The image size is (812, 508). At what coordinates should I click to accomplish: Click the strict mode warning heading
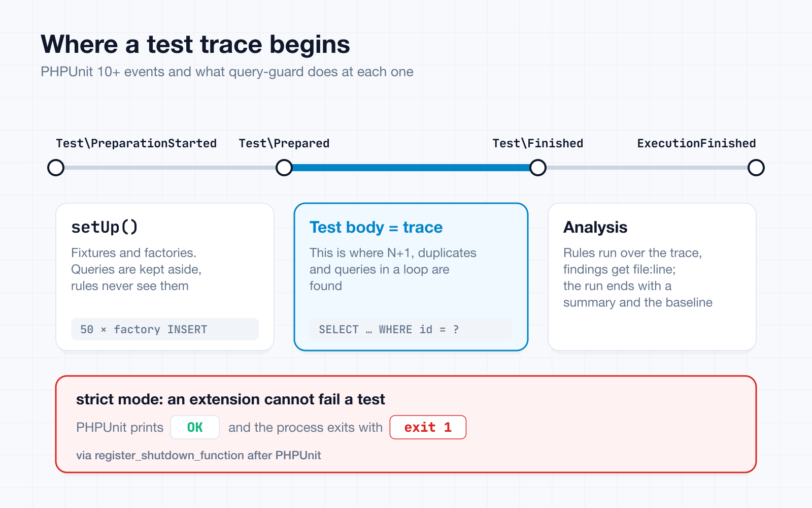(230, 399)
